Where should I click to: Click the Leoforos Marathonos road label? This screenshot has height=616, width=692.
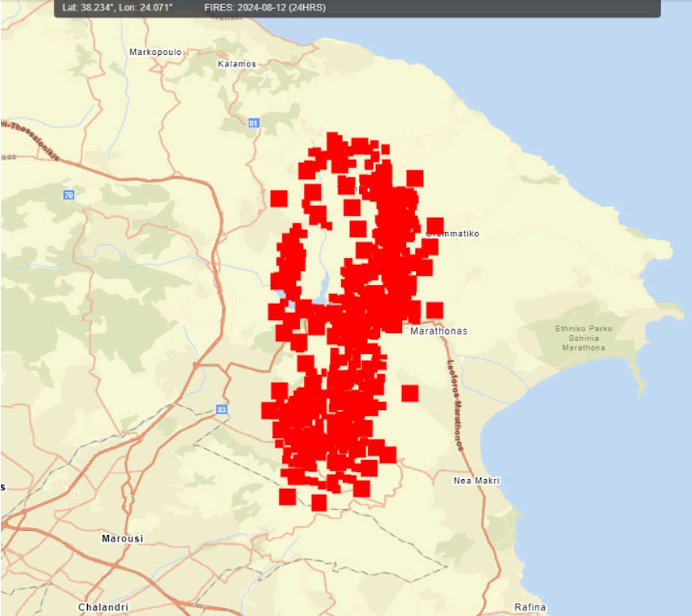click(455, 405)
